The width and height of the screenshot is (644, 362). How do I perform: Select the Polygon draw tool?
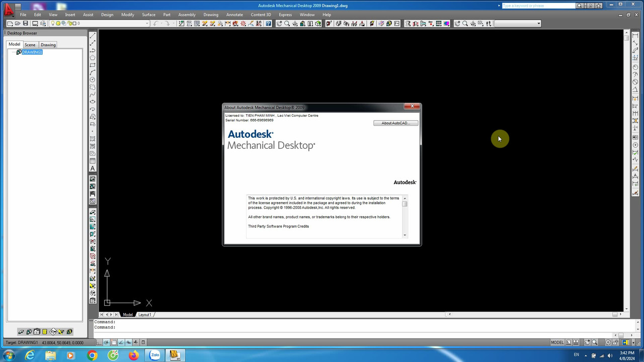pyautogui.click(x=93, y=58)
